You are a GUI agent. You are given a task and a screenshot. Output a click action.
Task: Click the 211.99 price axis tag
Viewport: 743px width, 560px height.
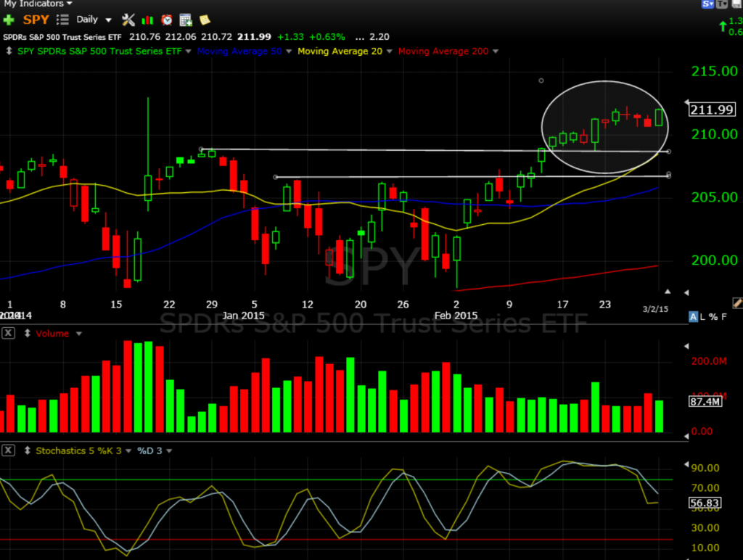pos(712,110)
